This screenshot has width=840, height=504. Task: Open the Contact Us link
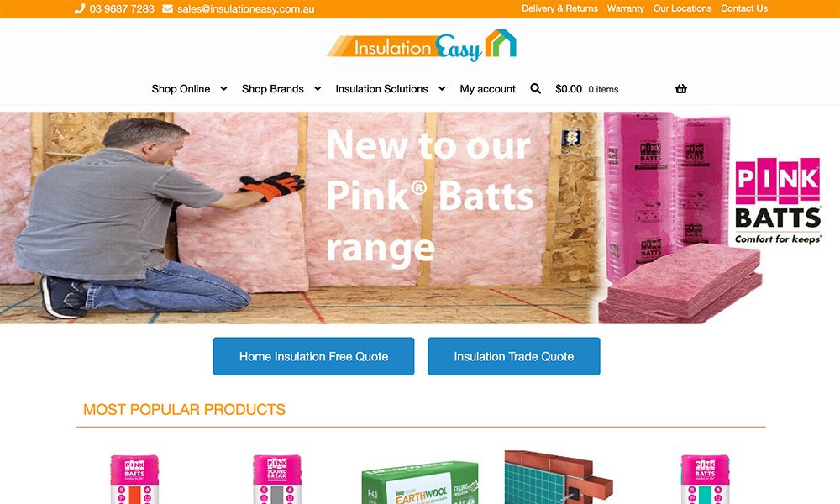(x=744, y=8)
